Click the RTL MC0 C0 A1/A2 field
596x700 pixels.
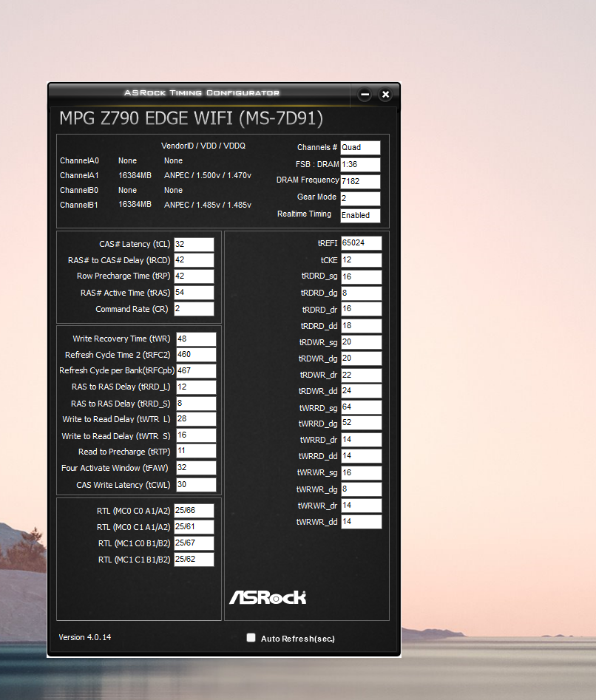(x=194, y=511)
